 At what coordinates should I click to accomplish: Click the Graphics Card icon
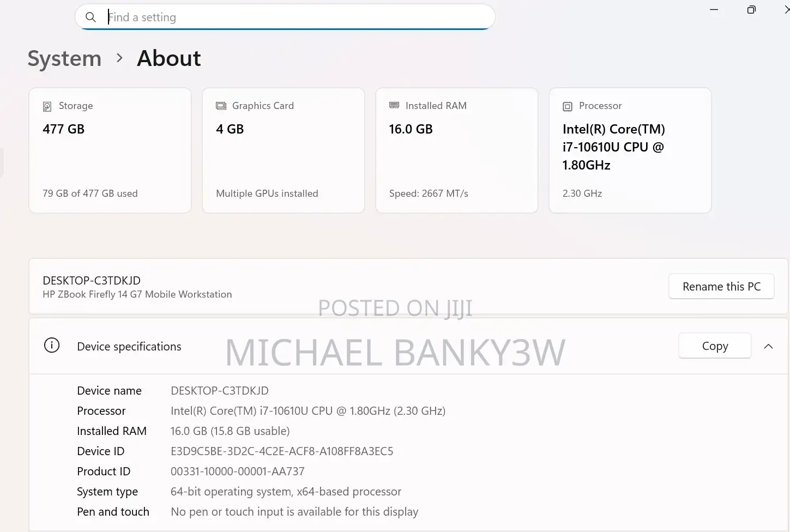[221, 106]
